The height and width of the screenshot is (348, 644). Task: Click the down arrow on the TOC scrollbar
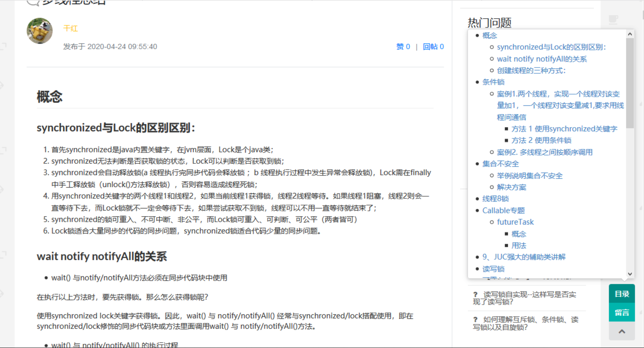(x=630, y=274)
